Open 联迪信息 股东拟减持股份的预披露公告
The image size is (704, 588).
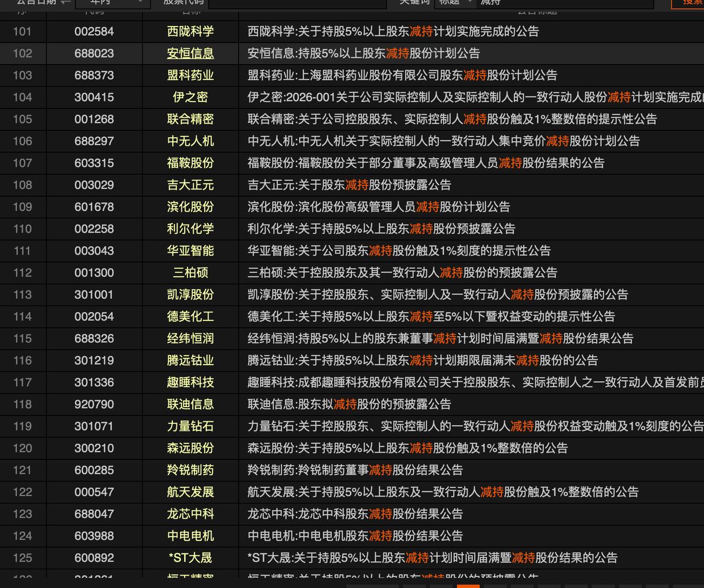click(x=349, y=404)
